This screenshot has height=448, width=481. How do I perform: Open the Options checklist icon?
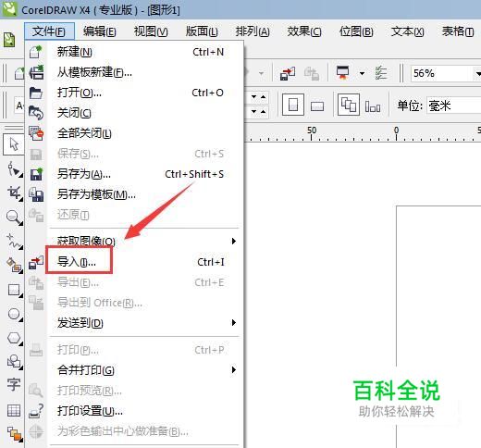[381, 73]
